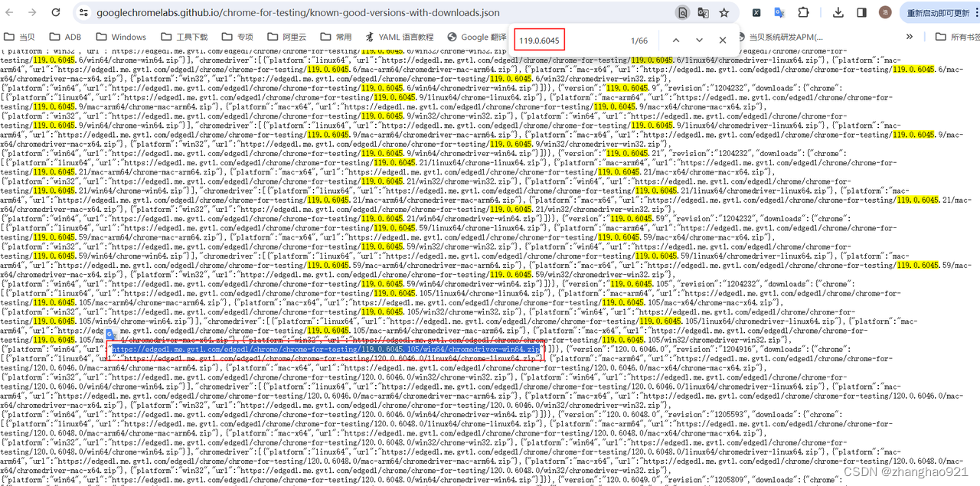
Task: Open the profile avatar menu
Action: pos(885,13)
